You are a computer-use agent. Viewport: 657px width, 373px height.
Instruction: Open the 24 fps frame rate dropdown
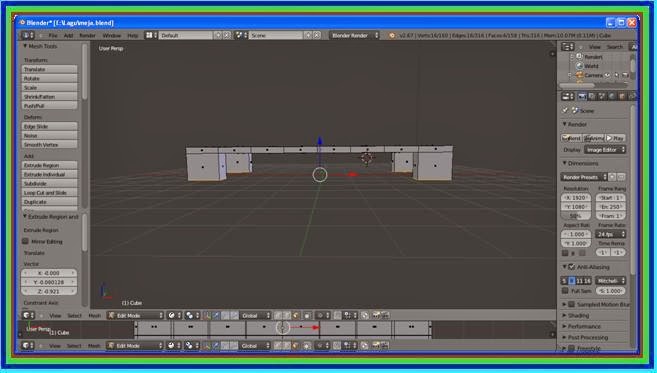pyautogui.click(x=610, y=234)
